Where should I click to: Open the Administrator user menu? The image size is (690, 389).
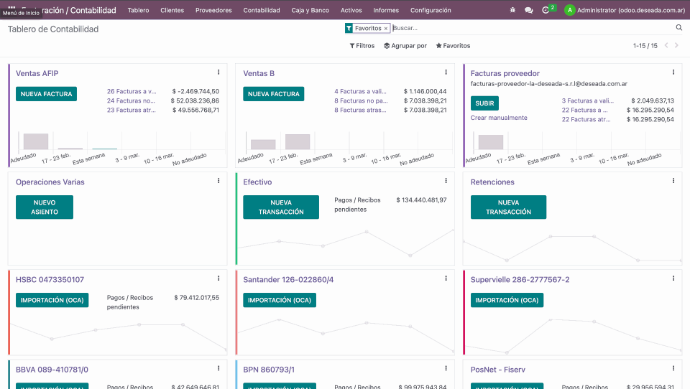[x=625, y=10]
